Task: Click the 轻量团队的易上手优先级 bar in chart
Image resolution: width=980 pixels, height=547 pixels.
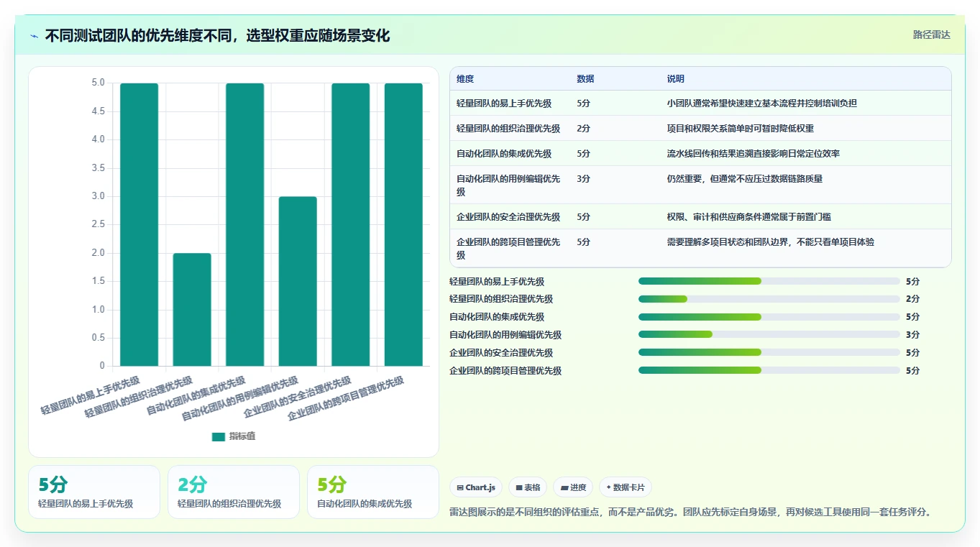Action: [139, 224]
